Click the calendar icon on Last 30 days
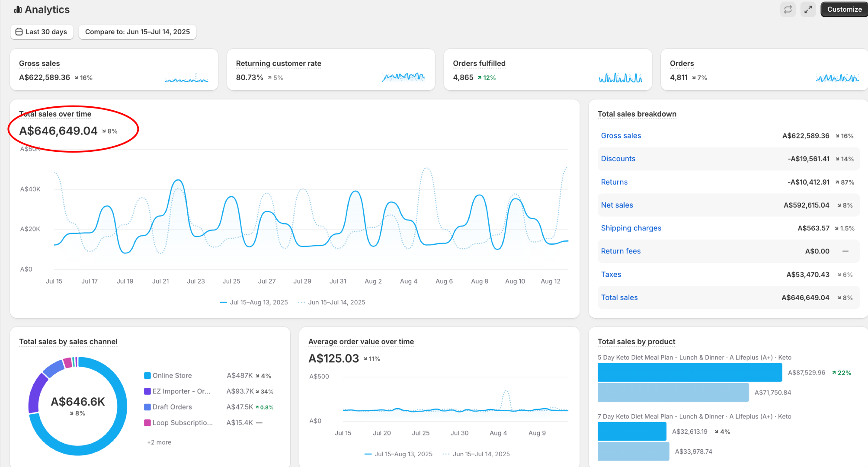This screenshot has width=868, height=467. pyautogui.click(x=19, y=32)
